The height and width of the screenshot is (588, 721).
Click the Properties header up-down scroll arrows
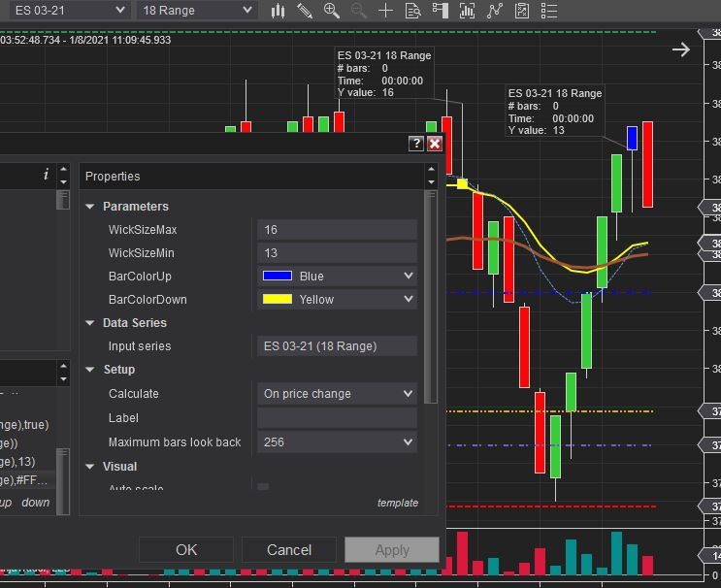click(x=431, y=176)
